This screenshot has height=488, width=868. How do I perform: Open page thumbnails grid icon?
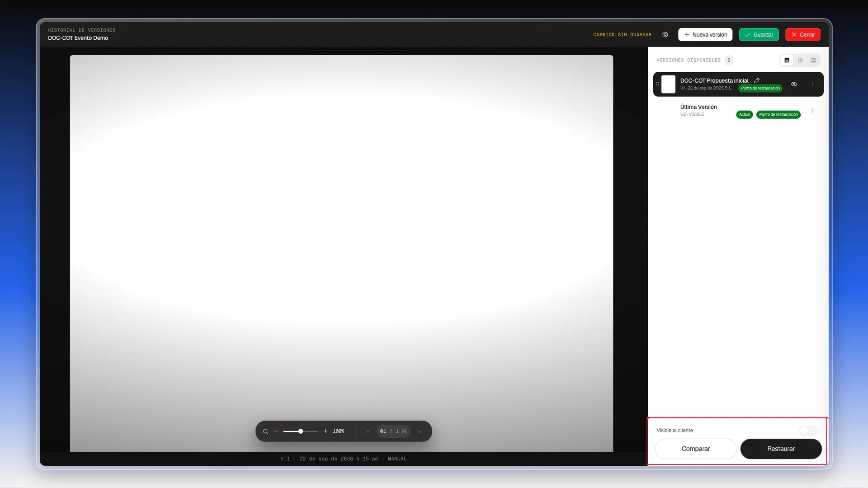[x=405, y=432]
